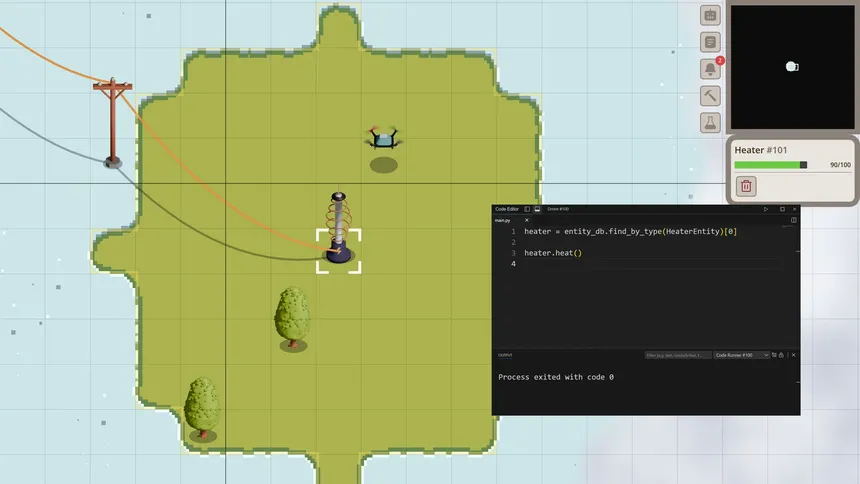Click the Heater #101 title

[761, 150]
